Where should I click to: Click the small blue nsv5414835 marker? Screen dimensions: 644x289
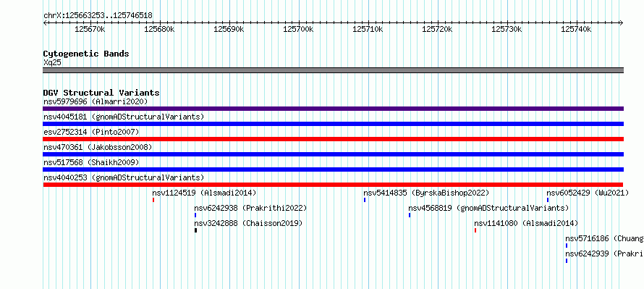[x=365, y=200]
